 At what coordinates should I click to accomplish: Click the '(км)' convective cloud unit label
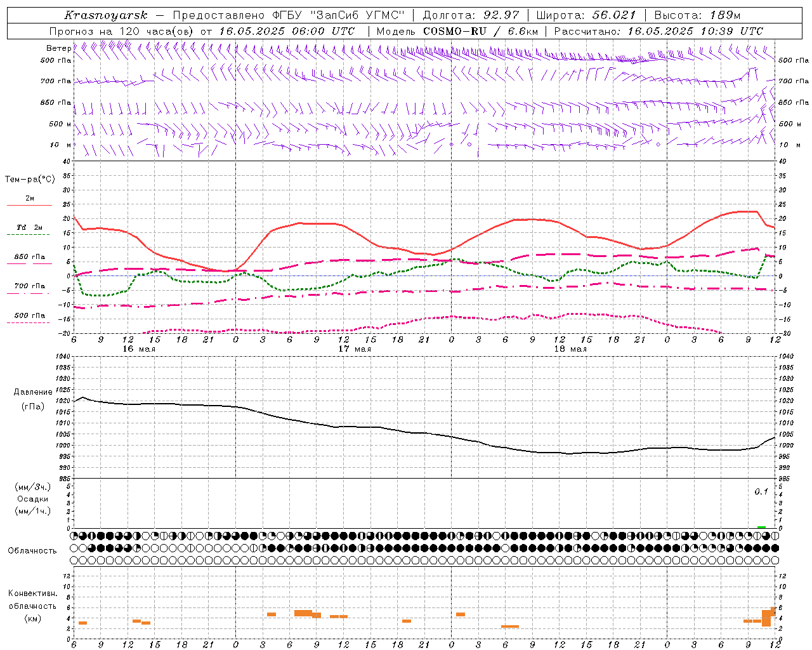(33, 618)
